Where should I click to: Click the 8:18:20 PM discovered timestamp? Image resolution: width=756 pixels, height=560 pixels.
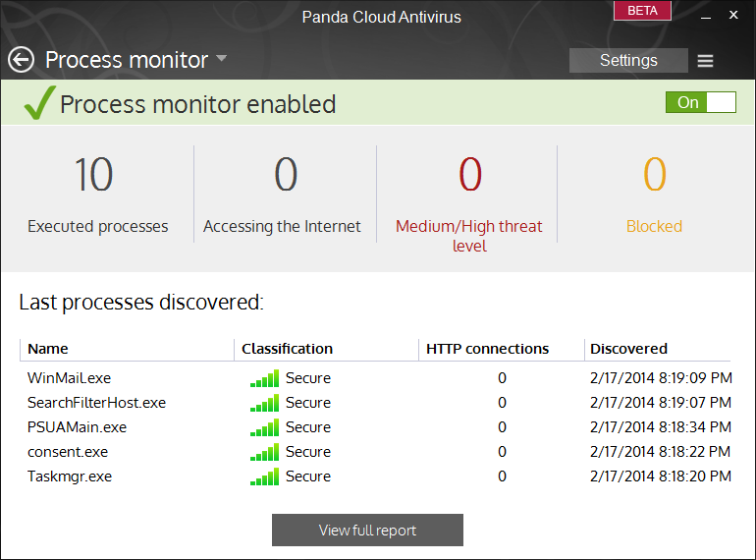(661, 476)
